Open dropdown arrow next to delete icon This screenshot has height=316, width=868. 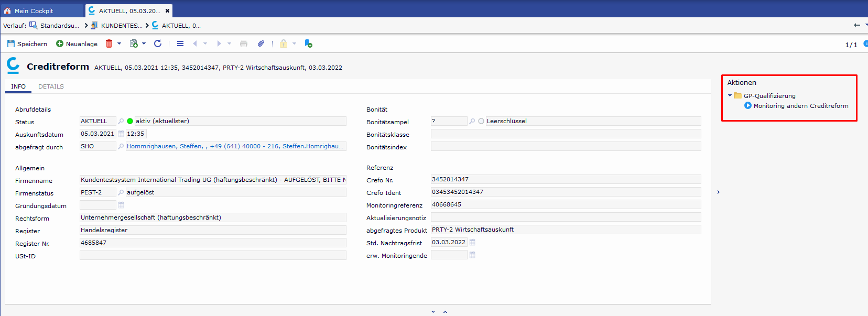point(119,44)
